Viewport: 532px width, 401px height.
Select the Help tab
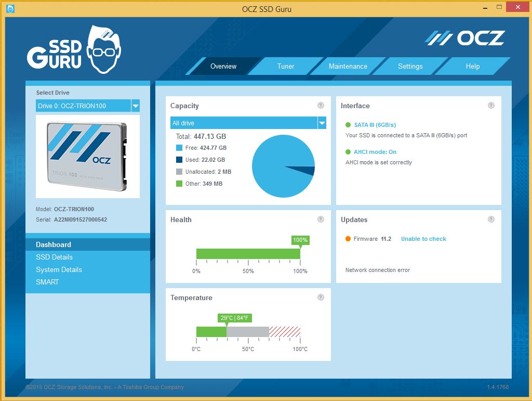[x=473, y=66]
